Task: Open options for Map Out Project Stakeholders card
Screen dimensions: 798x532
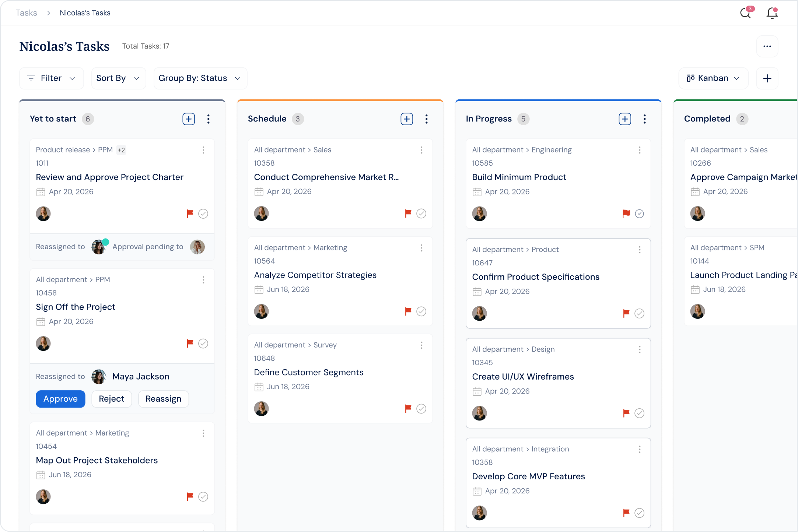Action: click(x=203, y=433)
